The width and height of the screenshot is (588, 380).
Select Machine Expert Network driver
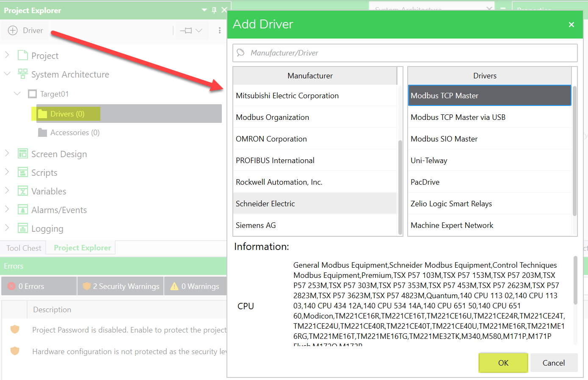tap(490, 225)
